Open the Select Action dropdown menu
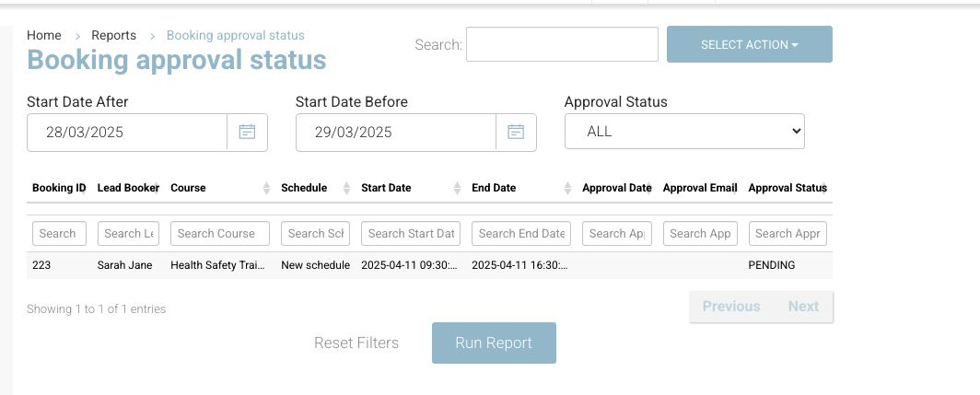This screenshot has width=980, height=395. coord(749,44)
